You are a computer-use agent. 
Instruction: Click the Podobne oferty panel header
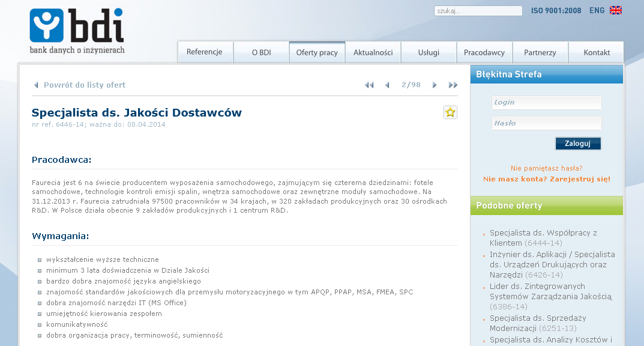(547, 205)
